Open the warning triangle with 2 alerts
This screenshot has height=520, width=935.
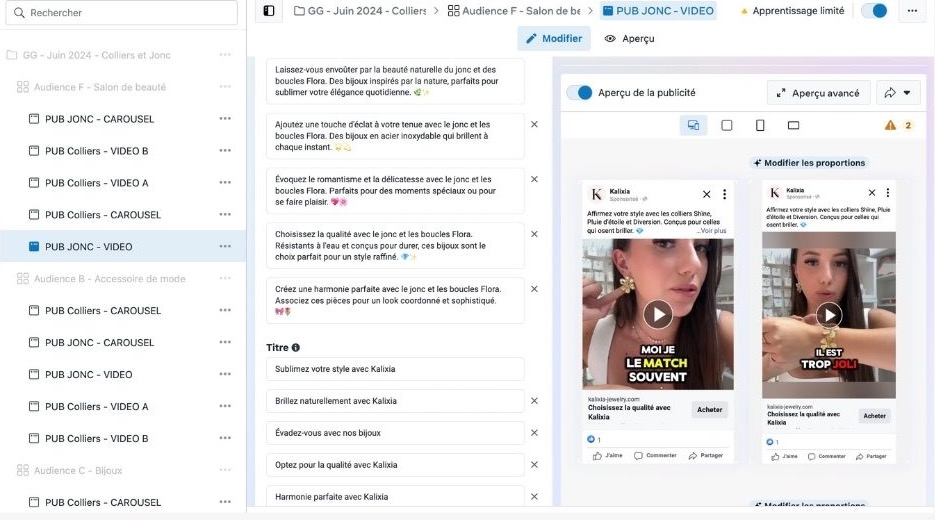(x=899, y=125)
